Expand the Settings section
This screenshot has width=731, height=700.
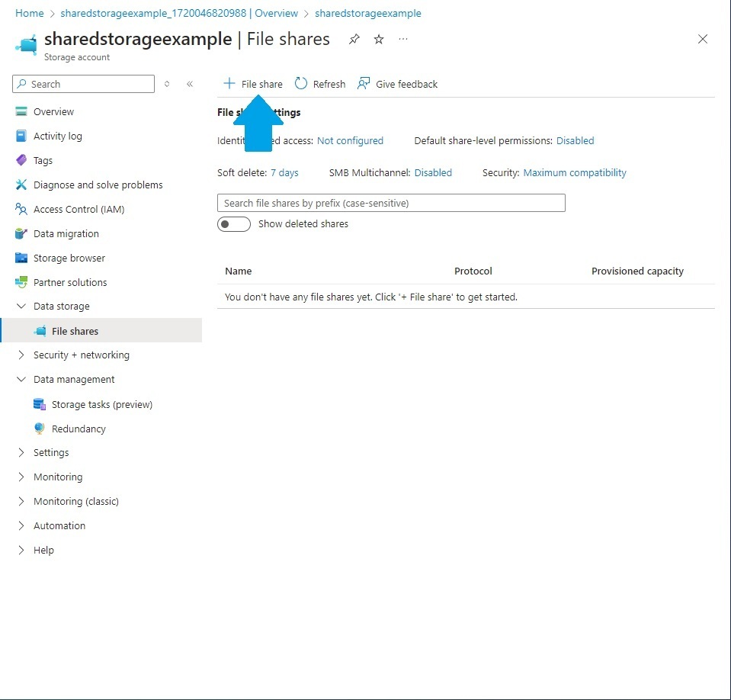pos(21,452)
